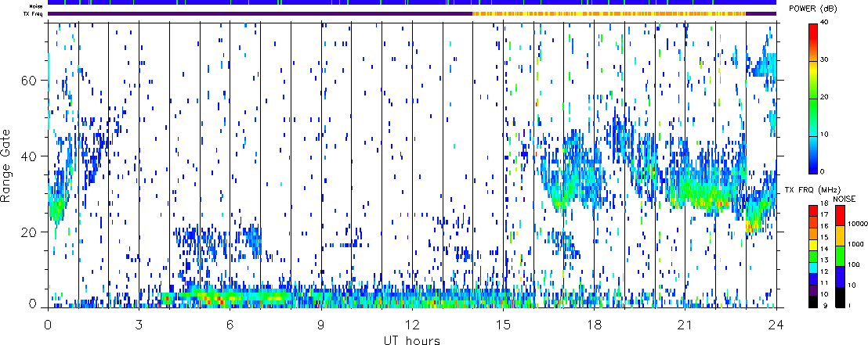This screenshot has height=345, width=868.
Task: Click the 9 tick label on the UT hours axis
Action: pyautogui.click(x=321, y=324)
